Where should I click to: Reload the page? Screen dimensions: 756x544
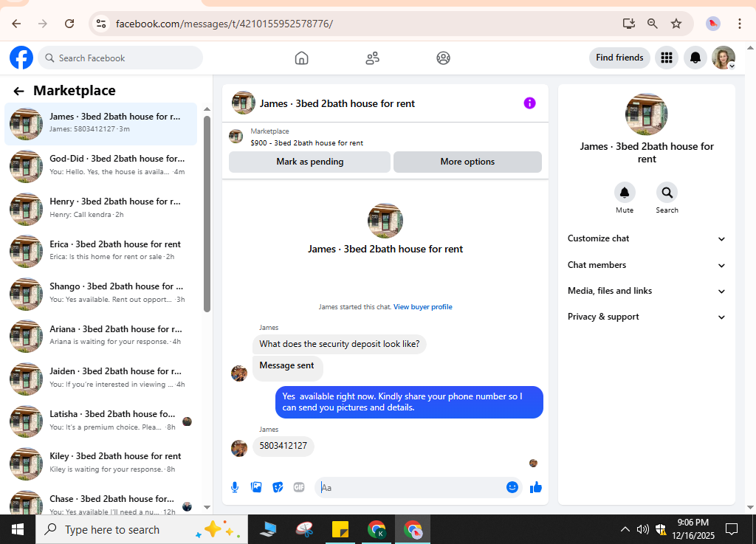pos(69,24)
